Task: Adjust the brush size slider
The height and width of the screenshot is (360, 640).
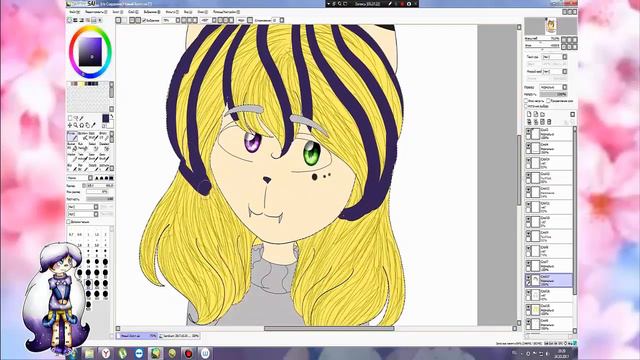Action: point(100,186)
